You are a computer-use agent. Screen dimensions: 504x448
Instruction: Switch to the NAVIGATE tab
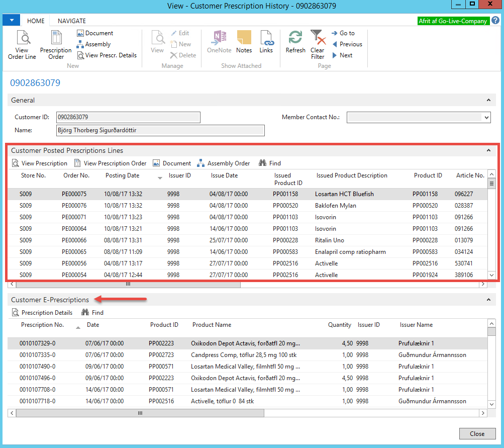(x=71, y=21)
